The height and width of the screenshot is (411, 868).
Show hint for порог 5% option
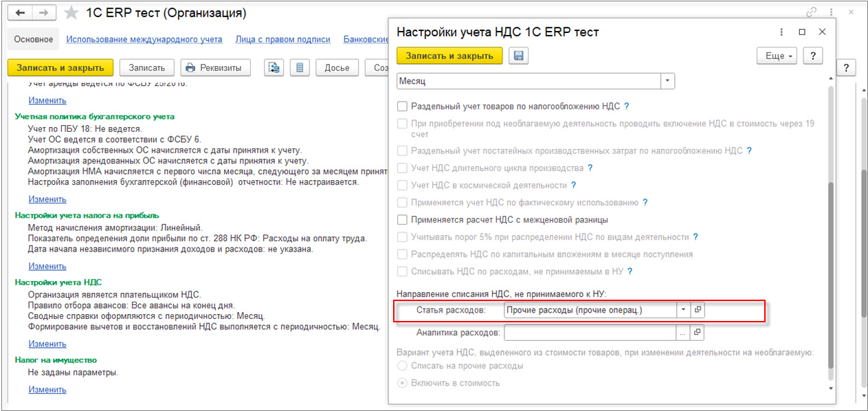pyautogui.click(x=695, y=237)
